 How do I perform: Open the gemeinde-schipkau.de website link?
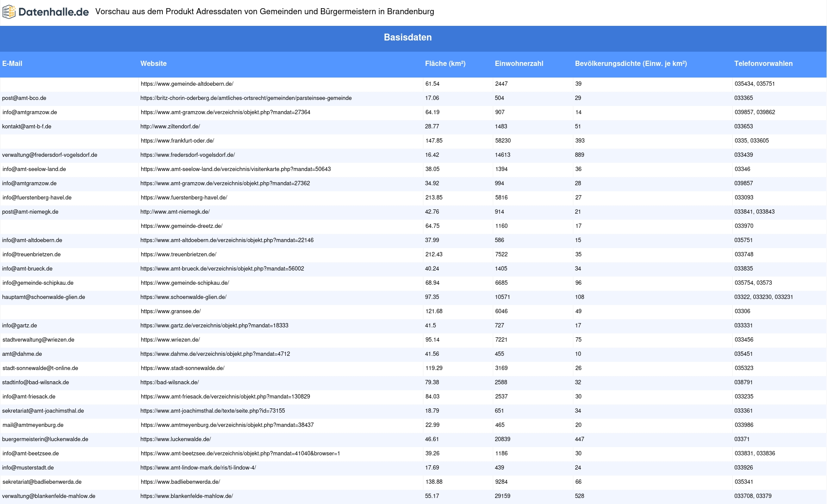click(185, 283)
